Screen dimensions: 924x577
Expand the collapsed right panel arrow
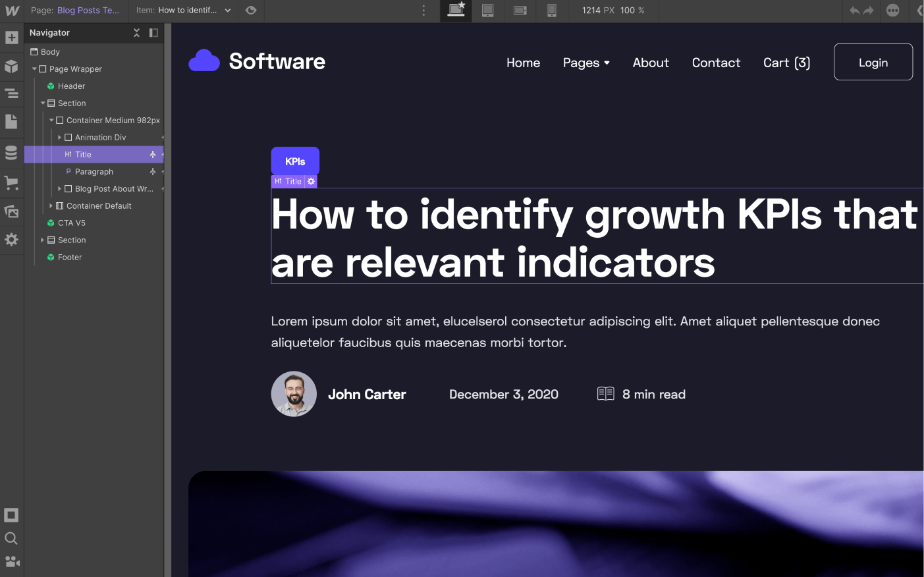919,11
